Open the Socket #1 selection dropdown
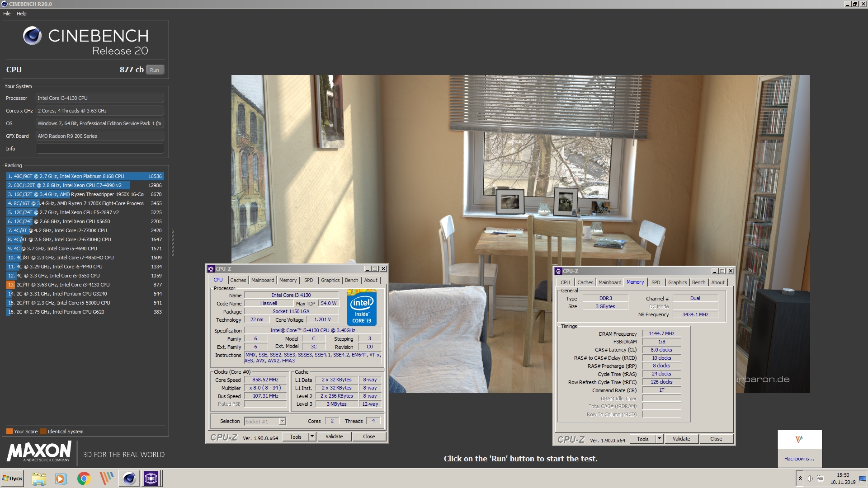Screen dimensions: 868x488 coord(265,422)
